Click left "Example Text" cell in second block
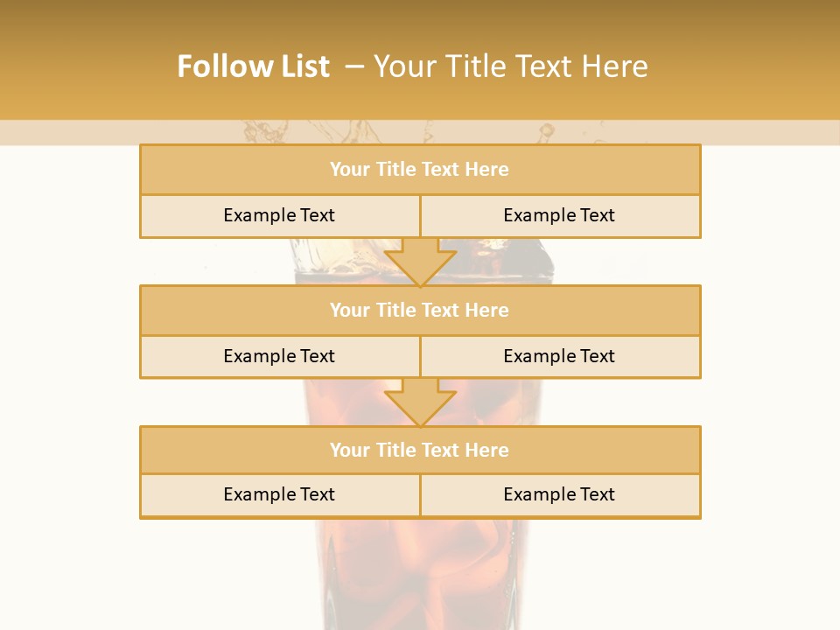840x630 pixels. pos(279,357)
